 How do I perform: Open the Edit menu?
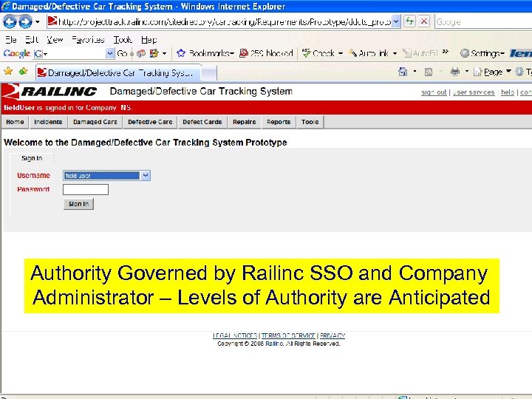point(32,40)
